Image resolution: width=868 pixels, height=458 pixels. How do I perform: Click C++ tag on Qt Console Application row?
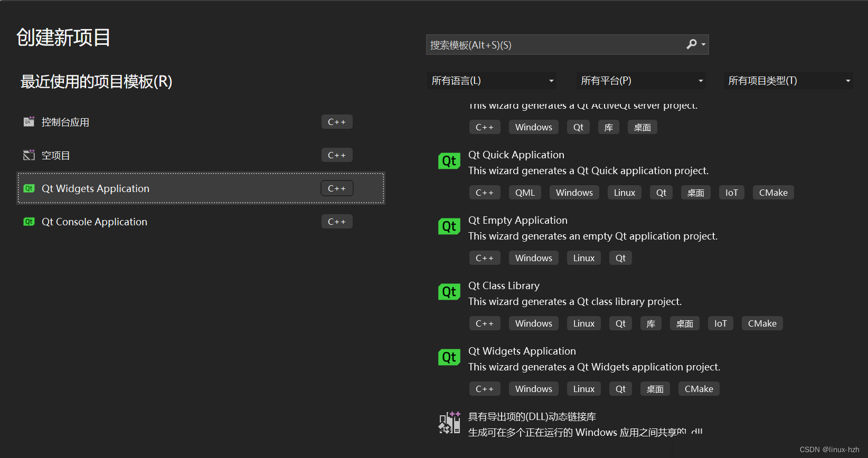point(337,222)
